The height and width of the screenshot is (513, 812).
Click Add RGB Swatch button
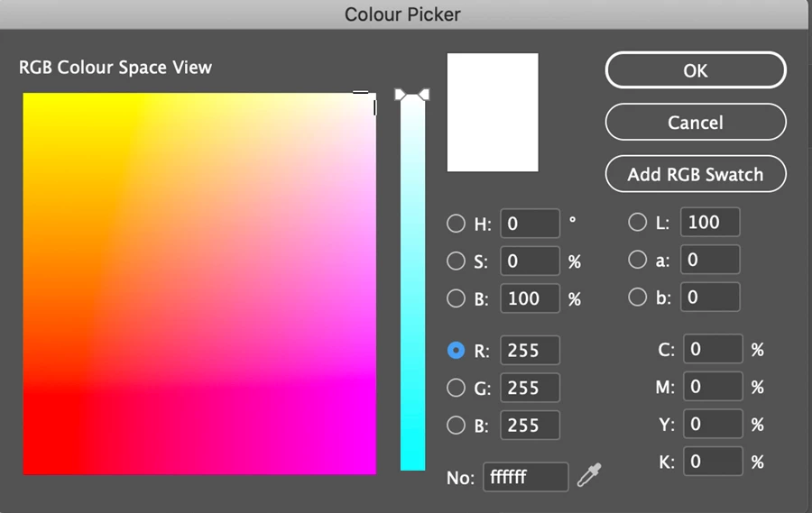coord(695,174)
